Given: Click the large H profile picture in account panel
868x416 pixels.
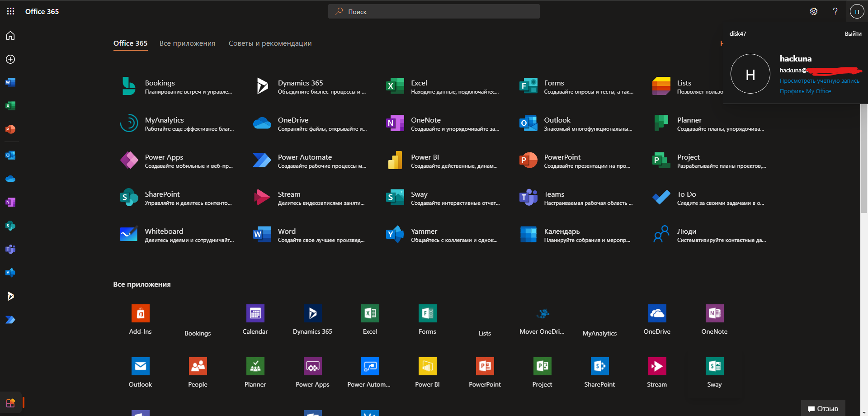Looking at the screenshot, I should click(x=750, y=74).
